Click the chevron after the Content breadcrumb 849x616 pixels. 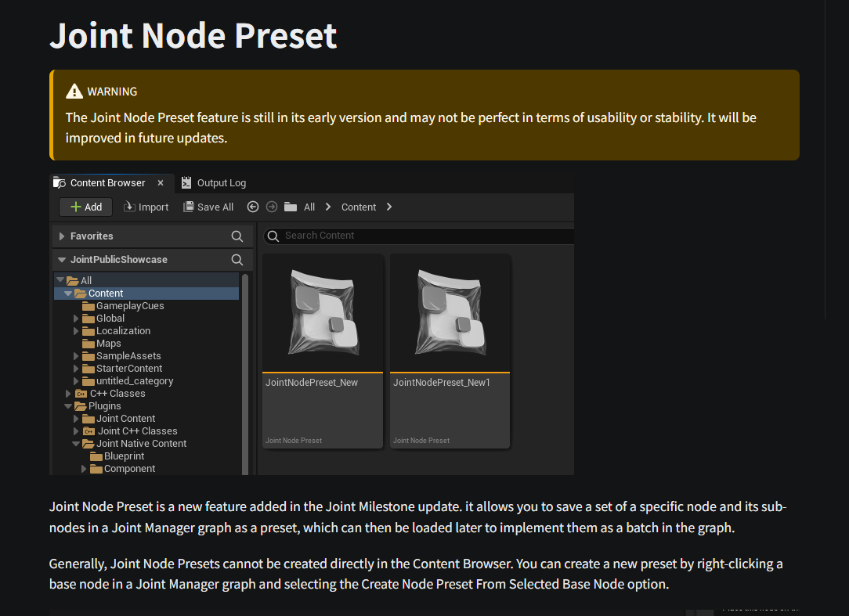click(389, 207)
